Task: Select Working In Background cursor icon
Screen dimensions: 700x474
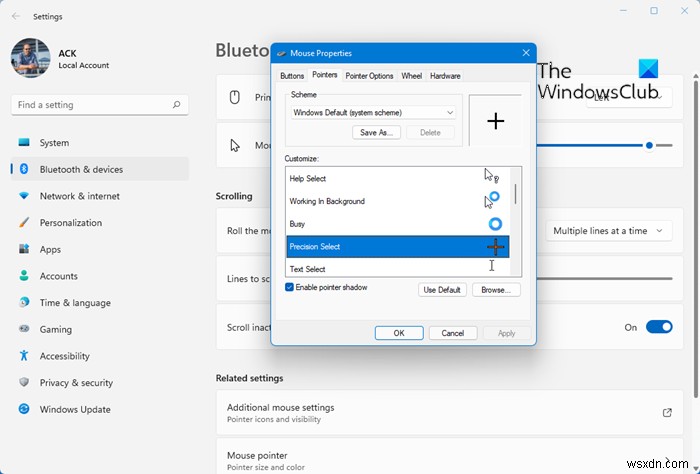Action: click(492, 200)
